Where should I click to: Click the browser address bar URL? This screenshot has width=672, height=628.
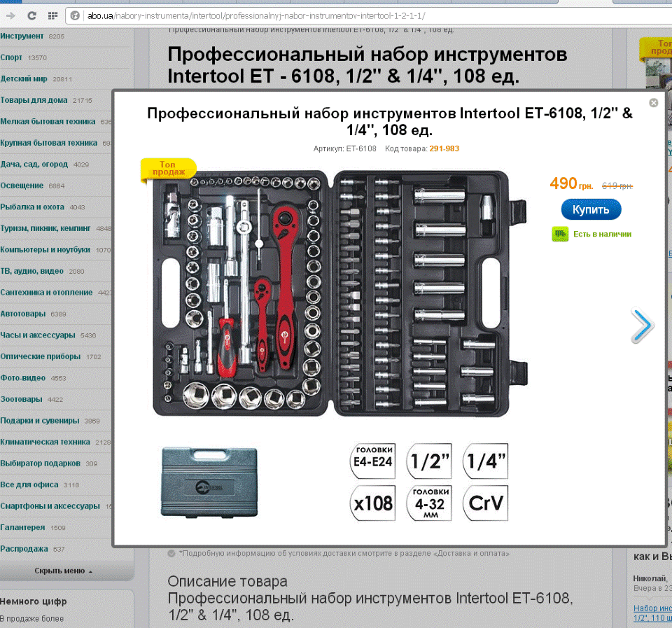pos(256,16)
